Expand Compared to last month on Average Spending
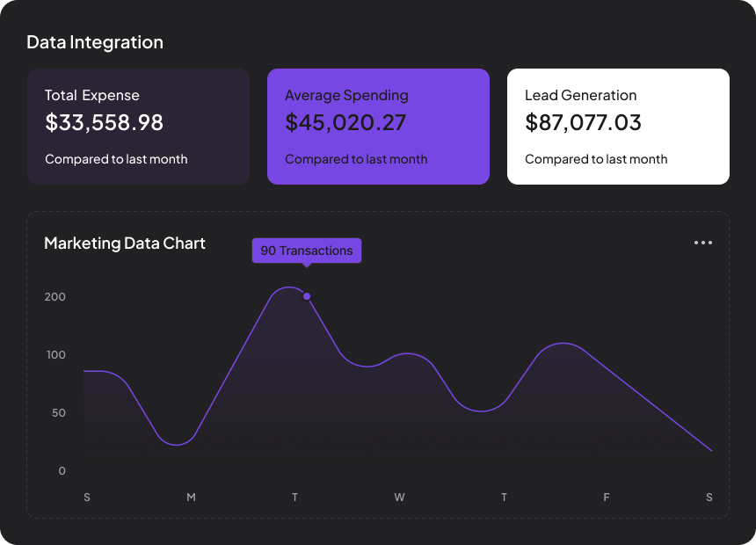Screen dimensions: 756x545 point(356,159)
